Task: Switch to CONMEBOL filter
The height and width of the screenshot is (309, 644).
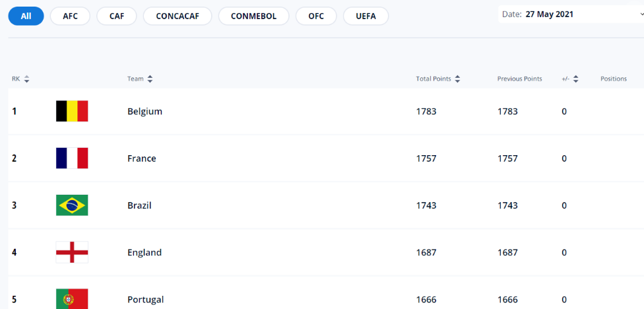Action: (254, 16)
